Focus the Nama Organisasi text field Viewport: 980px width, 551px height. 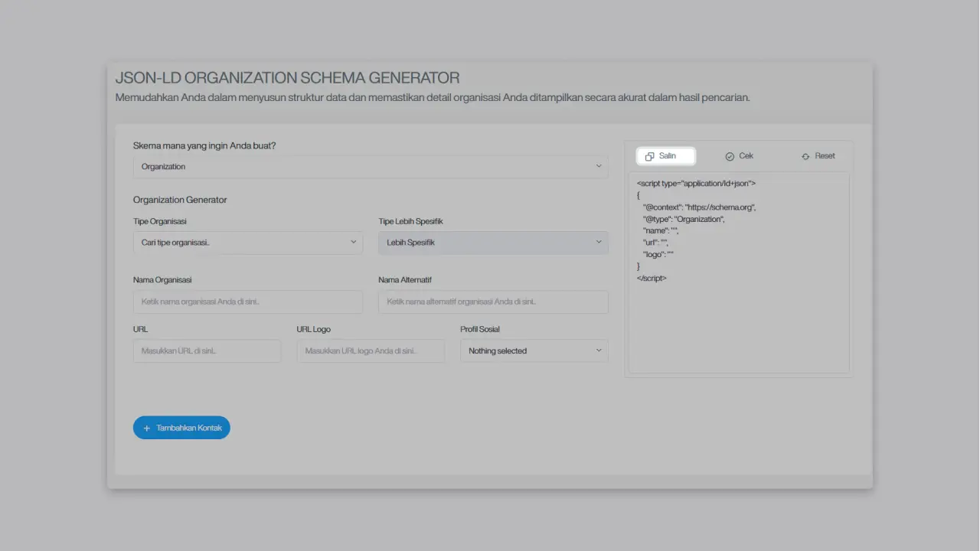coord(247,302)
